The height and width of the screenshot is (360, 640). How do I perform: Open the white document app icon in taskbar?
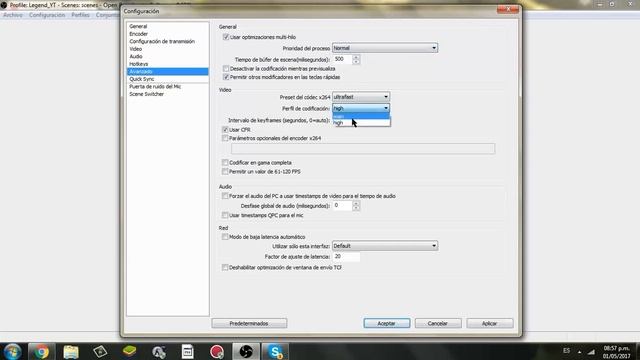[187, 351]
